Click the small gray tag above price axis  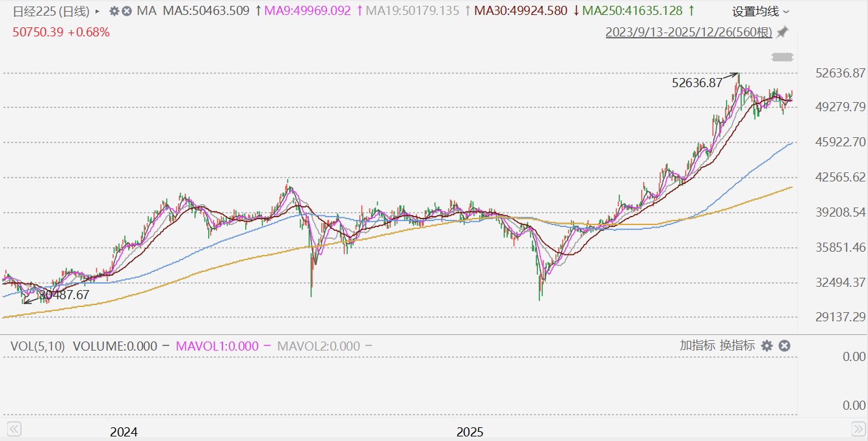783,57
